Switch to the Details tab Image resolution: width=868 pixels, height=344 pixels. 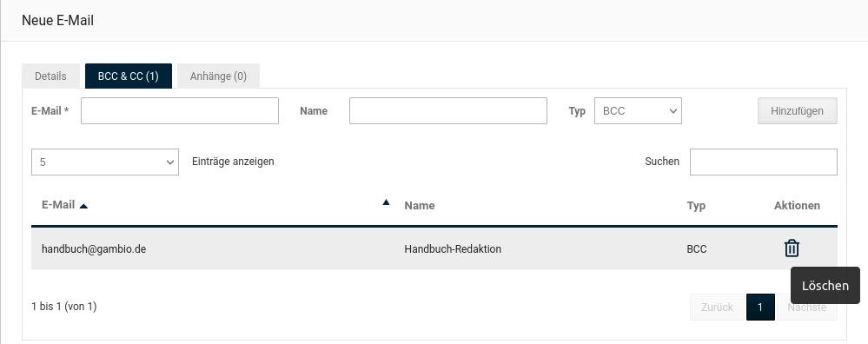point(50,76)
